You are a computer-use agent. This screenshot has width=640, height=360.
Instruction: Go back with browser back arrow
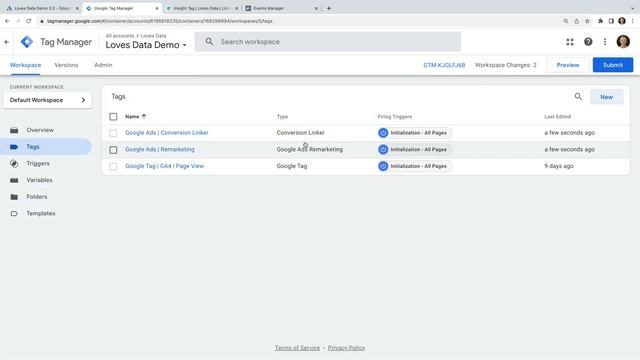click(x=7, y=21)
